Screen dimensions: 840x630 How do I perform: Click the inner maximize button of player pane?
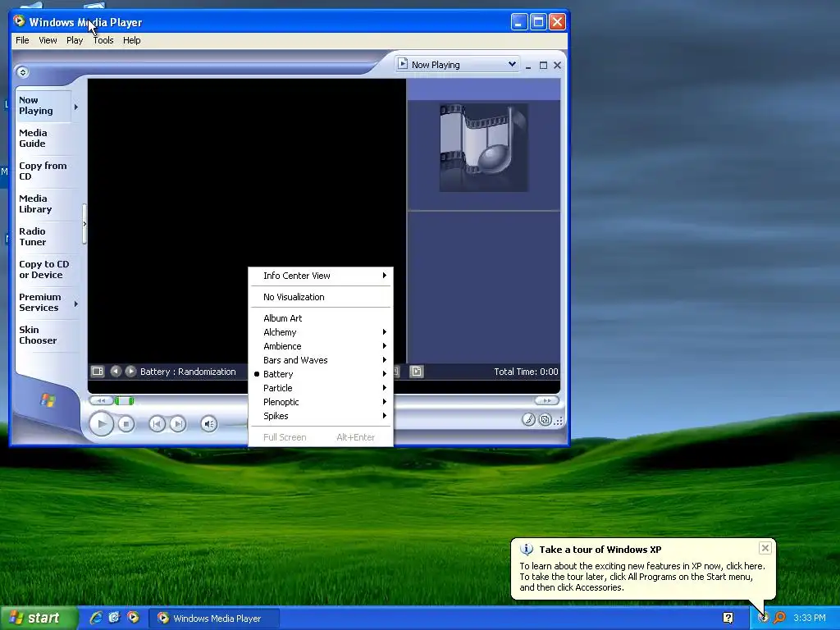click(x=543, y=66)
